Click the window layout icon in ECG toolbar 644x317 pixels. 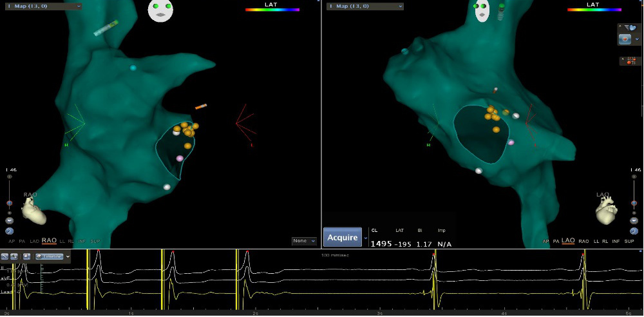point(27,256)
